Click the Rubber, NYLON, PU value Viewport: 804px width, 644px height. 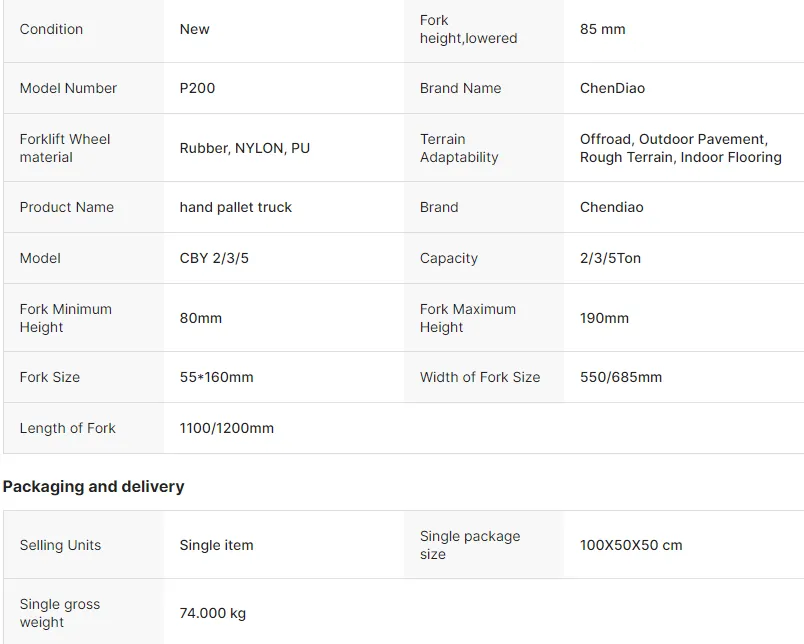pyautogui.click(x=245, y=148)
